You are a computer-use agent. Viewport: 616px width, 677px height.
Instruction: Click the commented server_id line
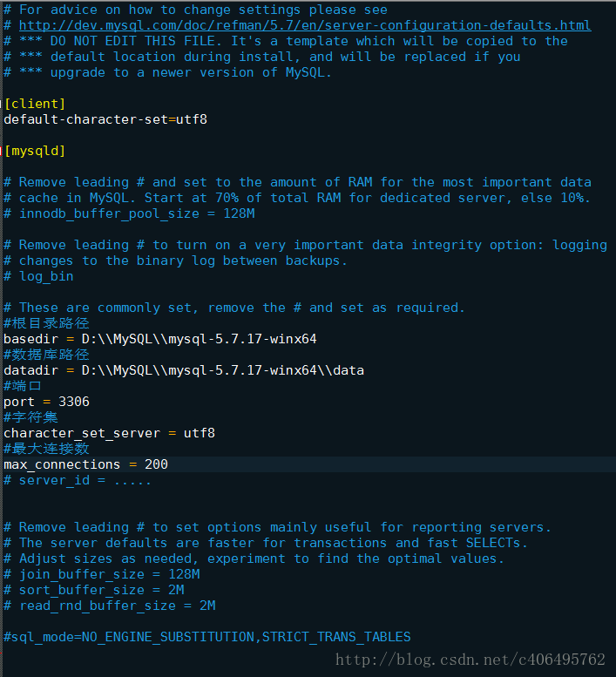point(78,480)
